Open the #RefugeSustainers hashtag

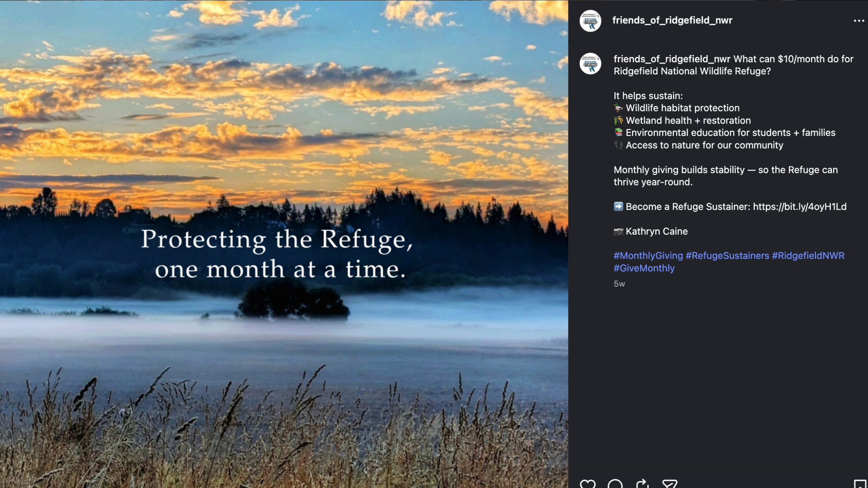pos(727,256)
